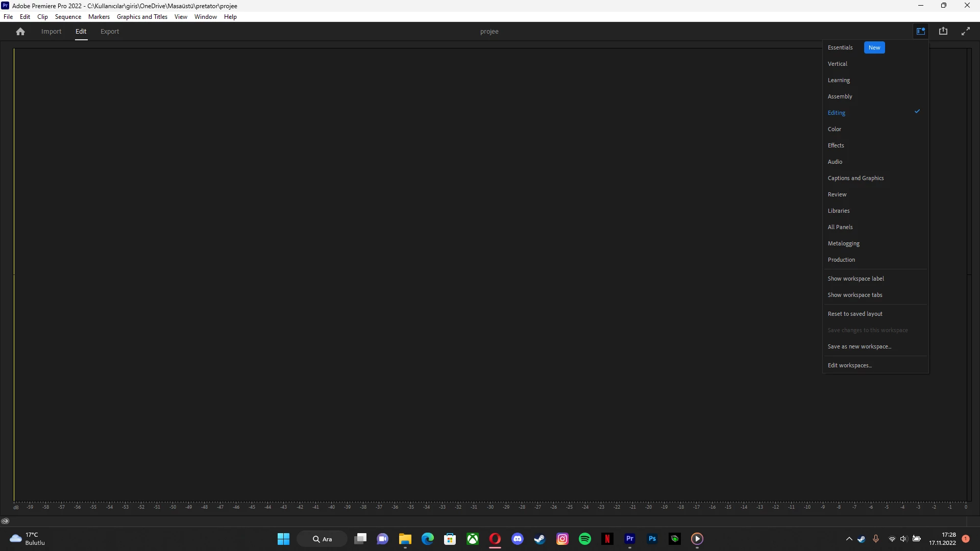Open Discord from the taskbar

pyautogui.click(x=517, y=539)
